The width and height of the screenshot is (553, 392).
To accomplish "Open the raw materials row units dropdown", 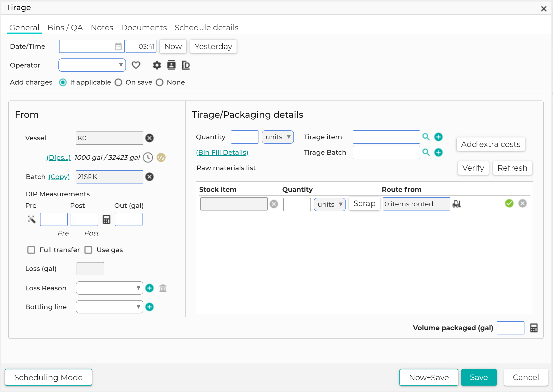I will (x=329, y=205).
